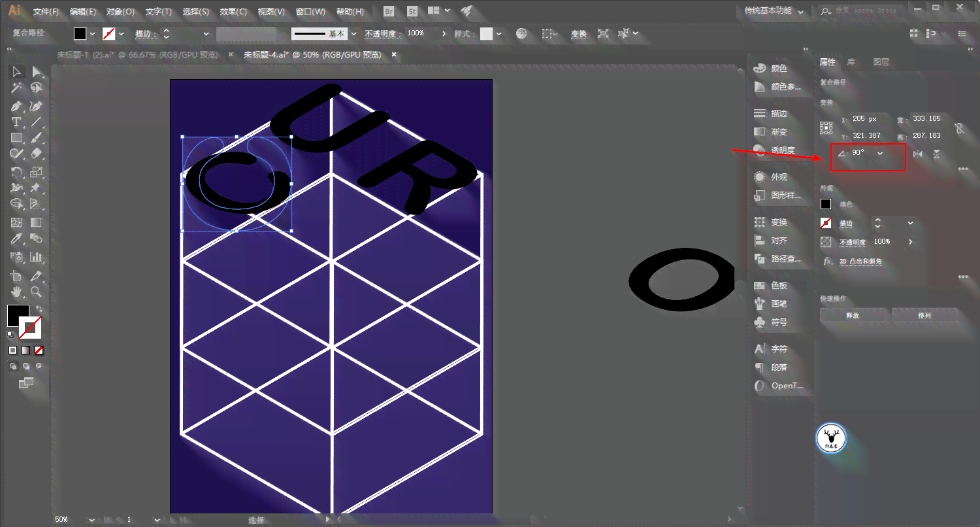Open 对象(O) menu
980x527 pixels.
(x=120, y=12)
